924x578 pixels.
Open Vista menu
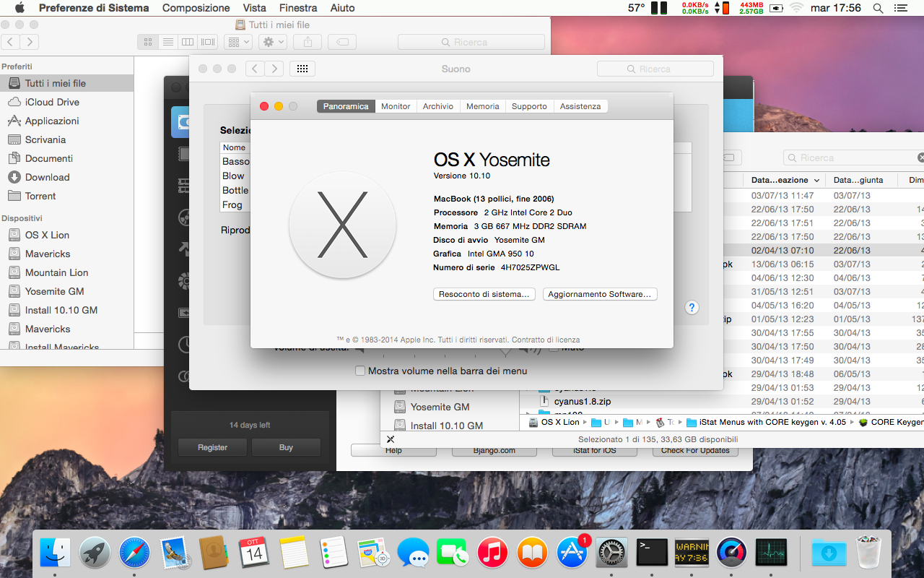255,8
